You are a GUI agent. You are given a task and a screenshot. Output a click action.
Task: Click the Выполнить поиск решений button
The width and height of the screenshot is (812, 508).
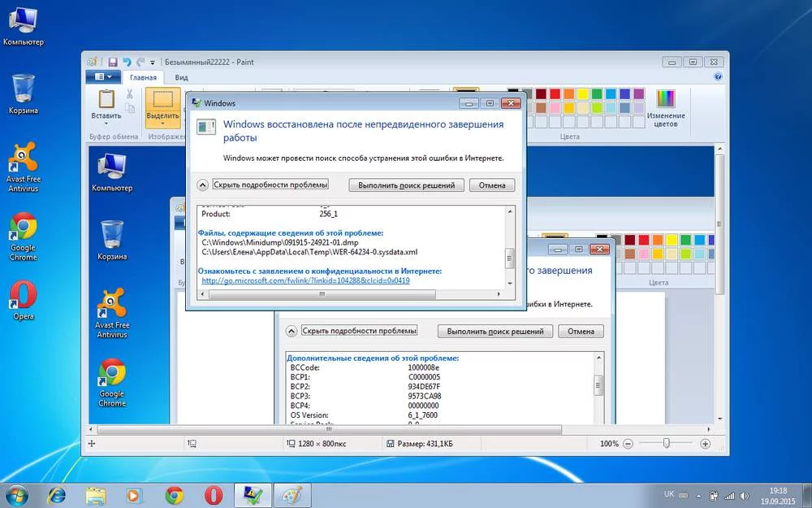coord(407,185)
